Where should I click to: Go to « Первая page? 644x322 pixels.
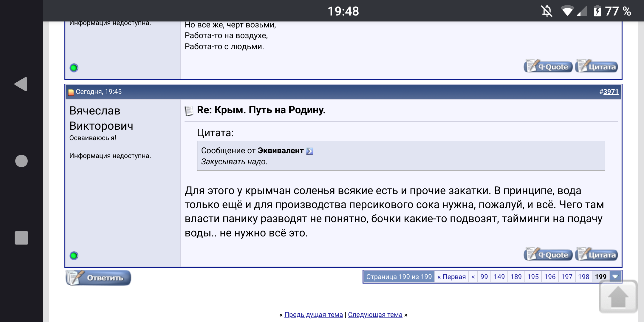coord(451,277)
